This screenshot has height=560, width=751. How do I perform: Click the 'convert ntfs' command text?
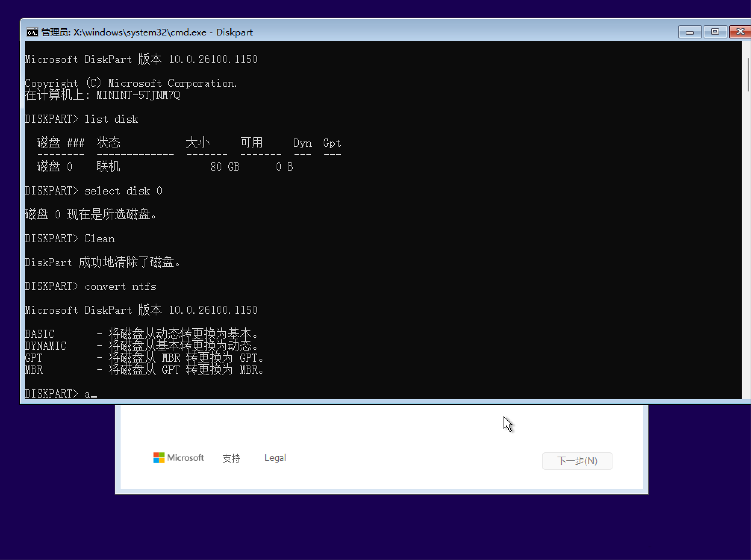point(120,287)
